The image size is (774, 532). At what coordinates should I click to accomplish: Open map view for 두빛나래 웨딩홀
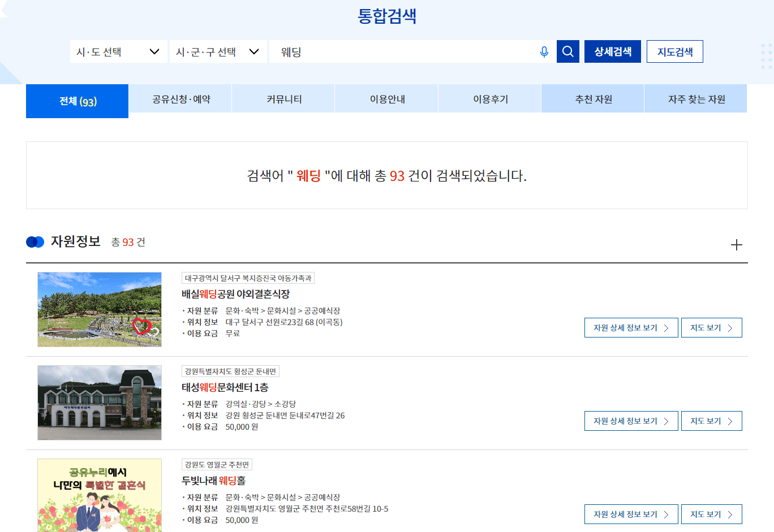click(711, 513)
